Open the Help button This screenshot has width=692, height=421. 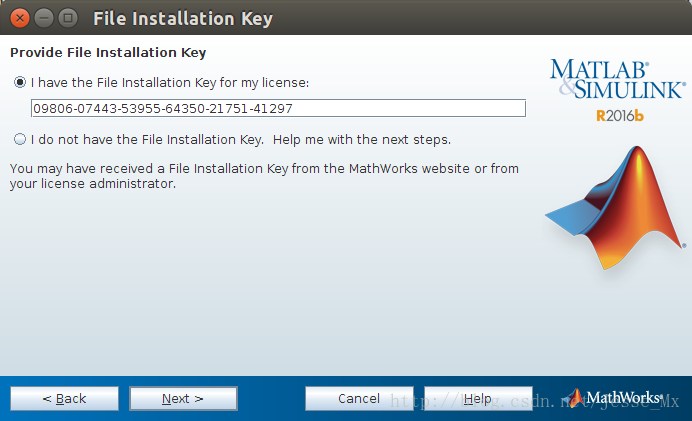pyautogui.click(x=478, y=398)
